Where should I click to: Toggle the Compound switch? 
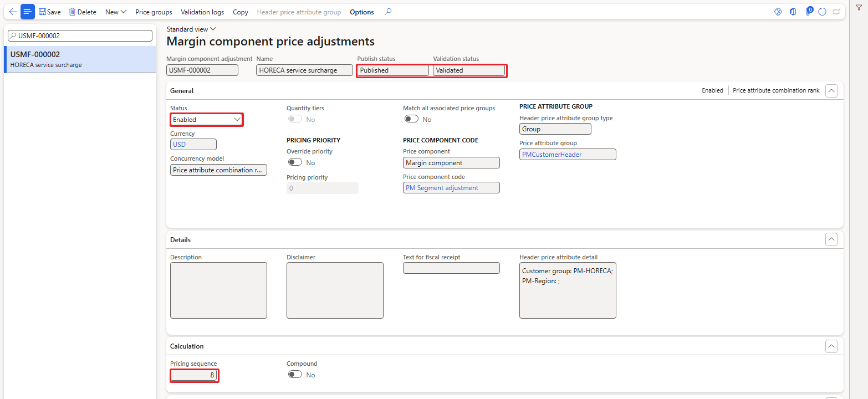tap(295, 375)
